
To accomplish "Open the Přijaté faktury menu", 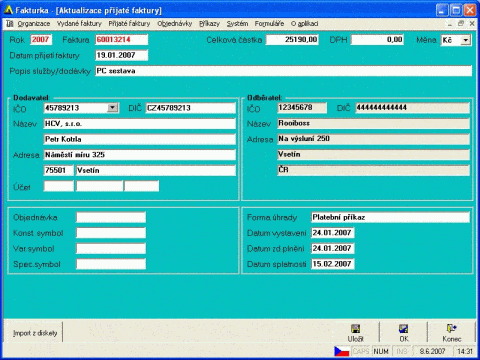I will coord(129,24).
